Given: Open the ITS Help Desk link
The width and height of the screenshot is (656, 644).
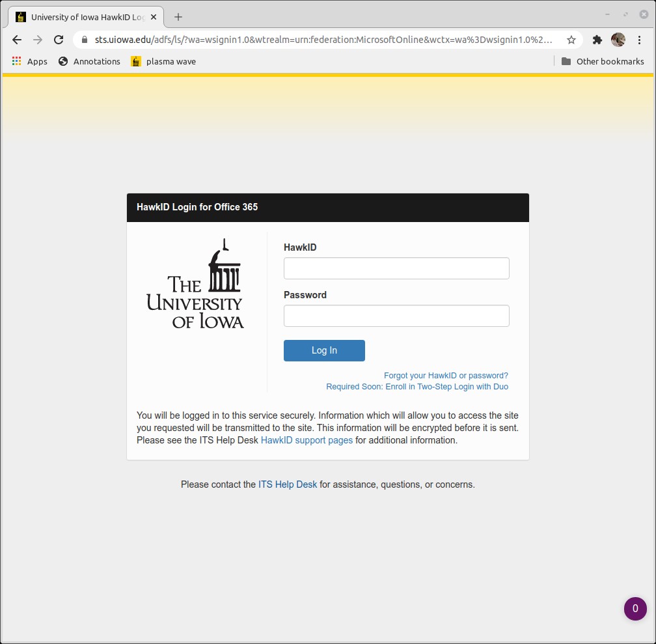Looking at the screenshot, I should tap(288, 484).
